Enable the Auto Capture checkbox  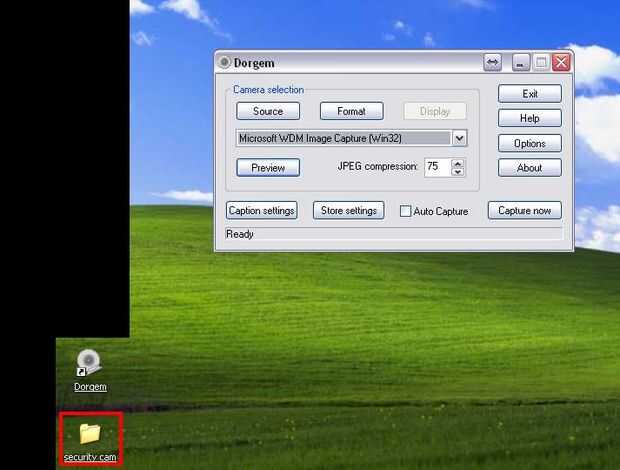[x=405, y=211]
